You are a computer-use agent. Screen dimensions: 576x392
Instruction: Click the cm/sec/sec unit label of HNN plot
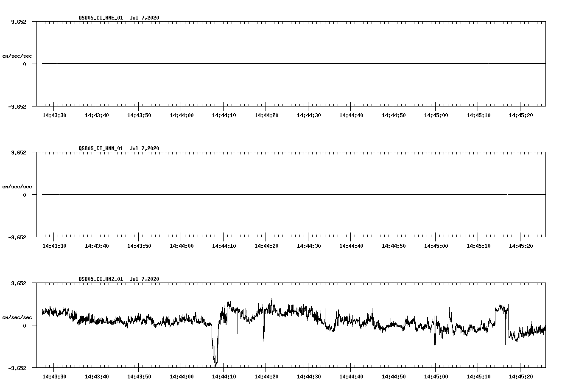17,187
